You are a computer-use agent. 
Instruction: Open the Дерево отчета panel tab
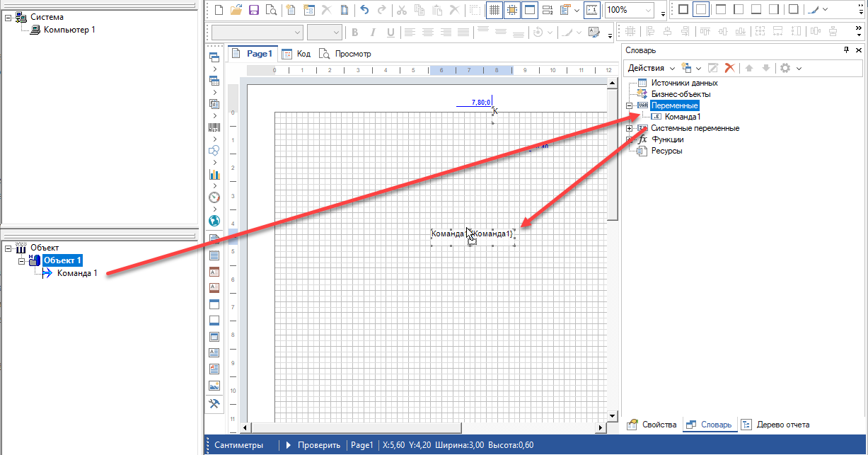775,425
